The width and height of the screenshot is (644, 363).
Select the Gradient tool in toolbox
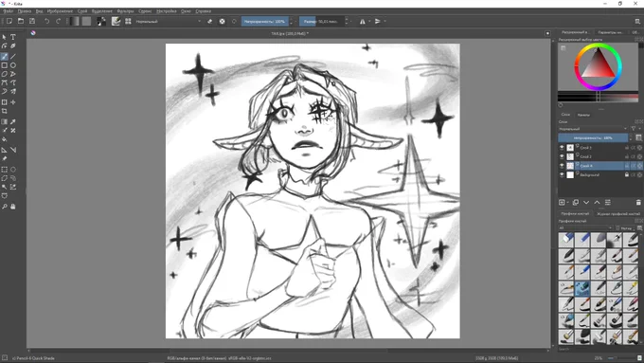click(4, 121)
